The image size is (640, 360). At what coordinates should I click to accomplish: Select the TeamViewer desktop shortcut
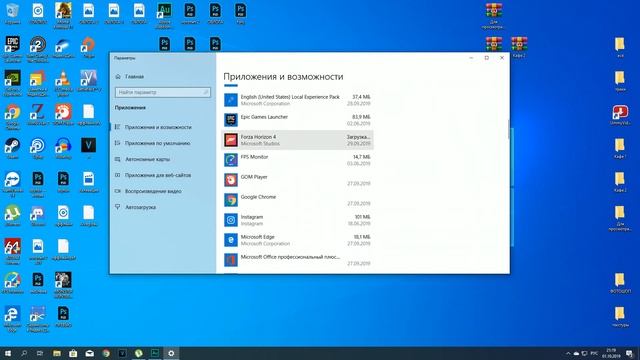[x=12, y=184]
